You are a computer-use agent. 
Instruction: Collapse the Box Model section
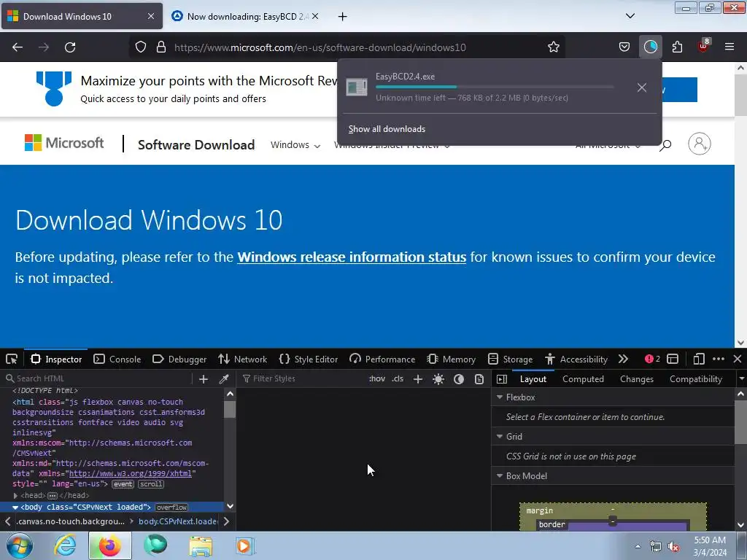(500, 475)
